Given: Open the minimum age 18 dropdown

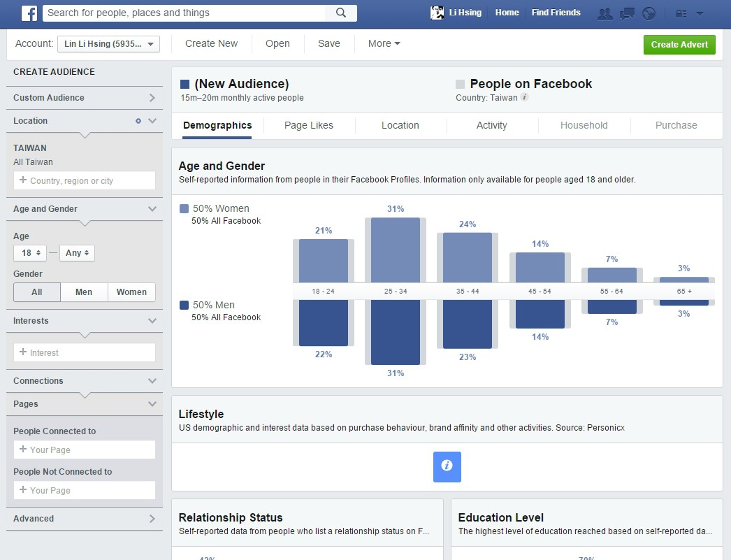Looking at the screenshot, I should pyautogui.click(x=30, y=252).
